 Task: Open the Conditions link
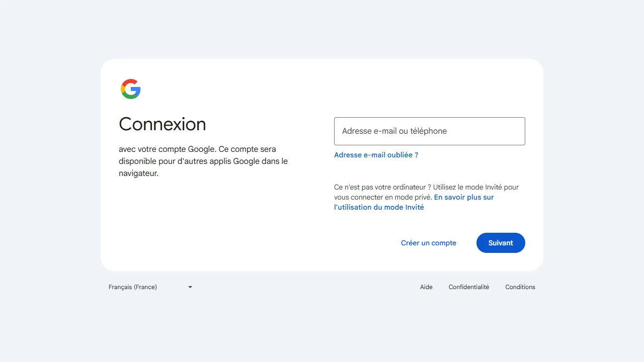click(520, 287)
